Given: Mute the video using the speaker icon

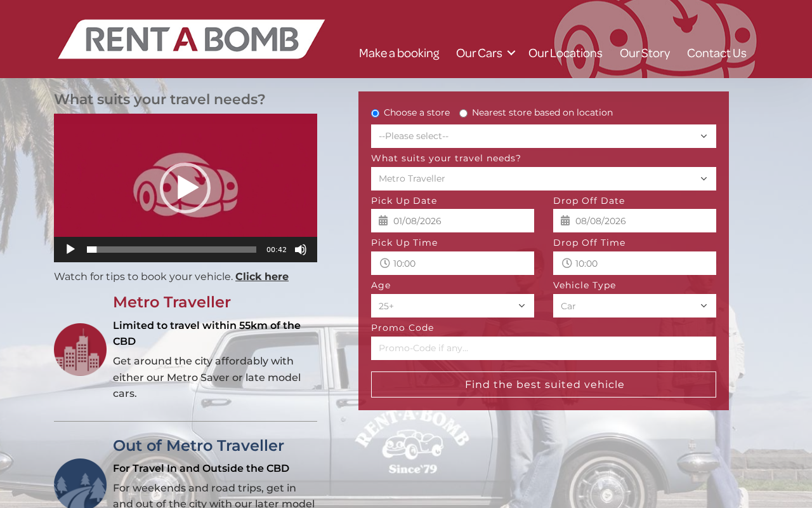Looking at the screenshot, I should 301,250.
